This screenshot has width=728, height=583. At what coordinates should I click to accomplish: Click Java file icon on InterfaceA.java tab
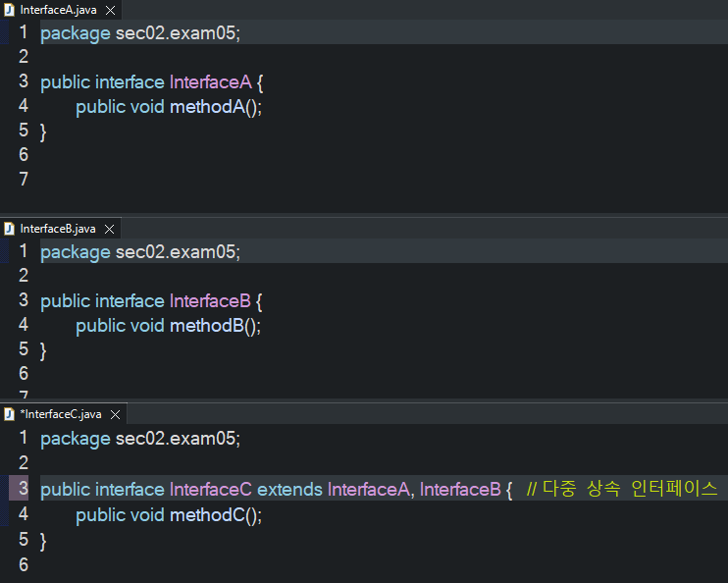pos(9,10)
